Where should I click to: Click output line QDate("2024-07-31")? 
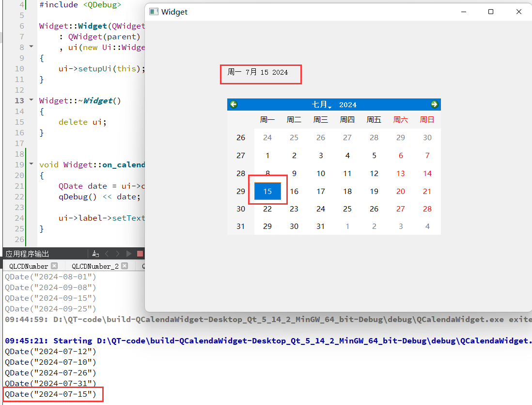(50, 383)
